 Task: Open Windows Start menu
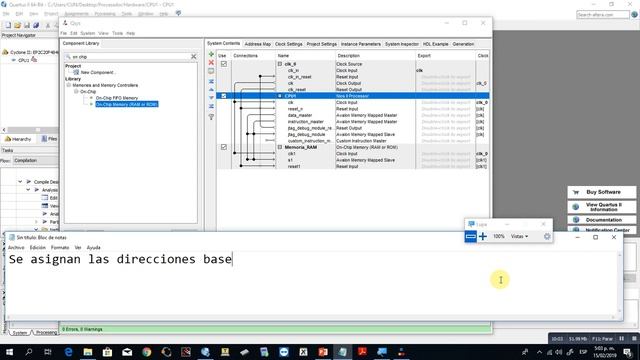(x=9, y=352)
